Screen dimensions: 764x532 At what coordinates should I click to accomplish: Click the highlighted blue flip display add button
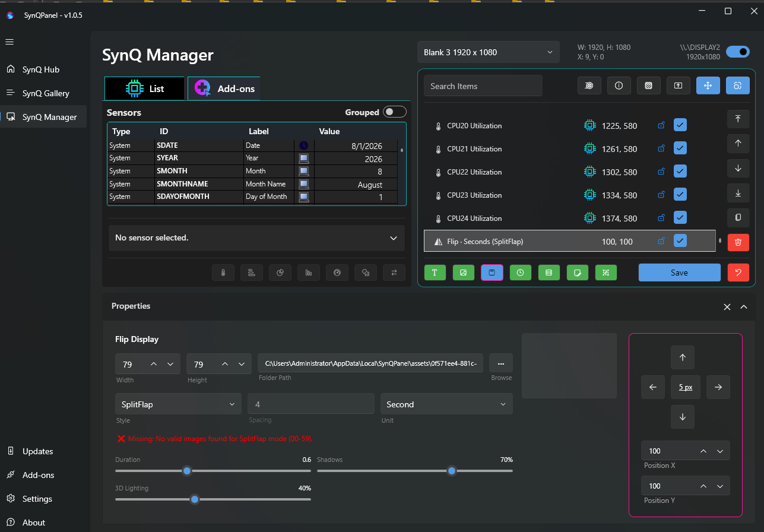point(492,273)
